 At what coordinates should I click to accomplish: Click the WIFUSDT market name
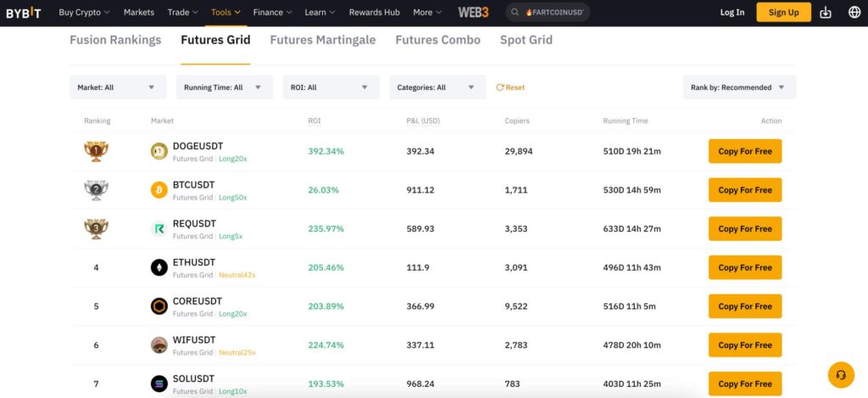(x=194, y=340)
